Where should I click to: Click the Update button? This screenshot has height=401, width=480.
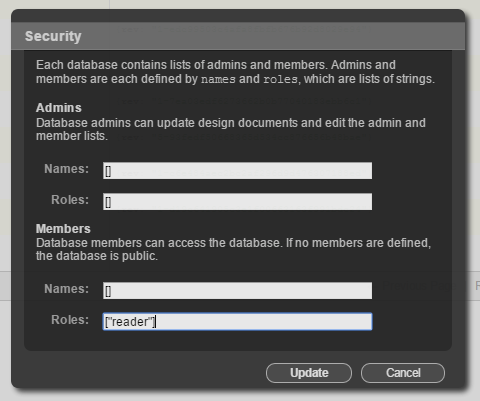[x=309, y=373]
